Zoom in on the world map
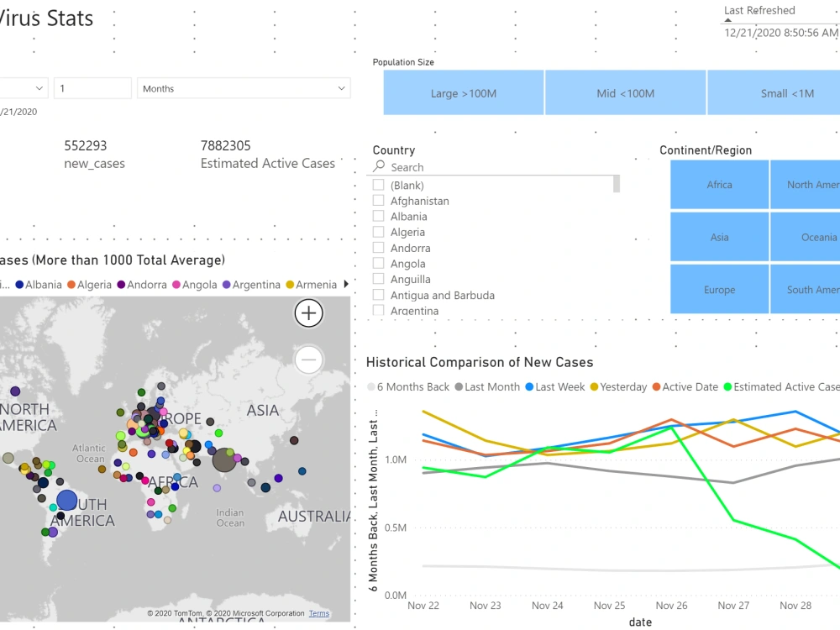 [308, 313]
